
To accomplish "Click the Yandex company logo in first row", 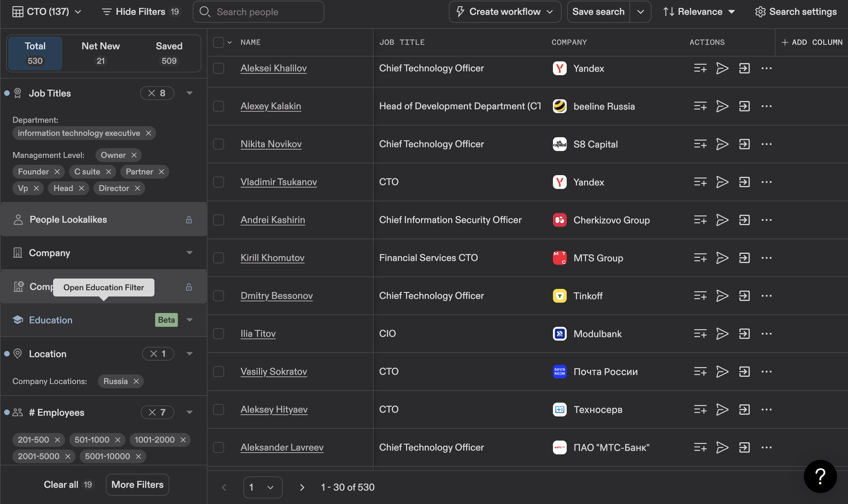I will click(559, 68).
